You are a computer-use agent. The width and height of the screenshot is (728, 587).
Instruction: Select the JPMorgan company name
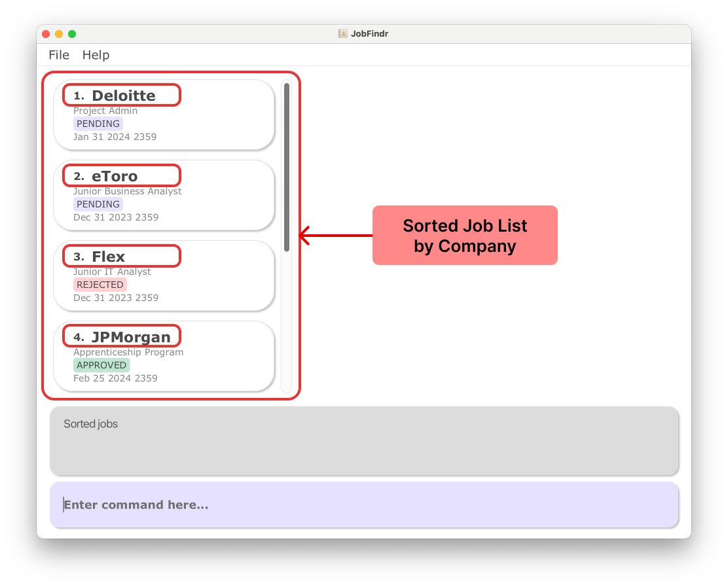(x=131, y=338)
